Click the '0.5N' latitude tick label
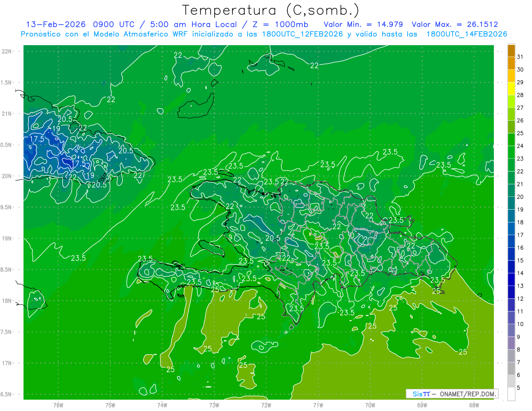The image size is (532, 411). (7, 145)
